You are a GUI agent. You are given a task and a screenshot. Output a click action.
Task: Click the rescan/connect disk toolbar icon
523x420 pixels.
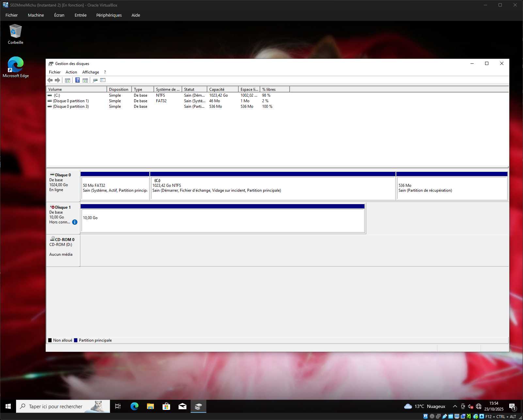pyautogui.click(x=95, y=80)
